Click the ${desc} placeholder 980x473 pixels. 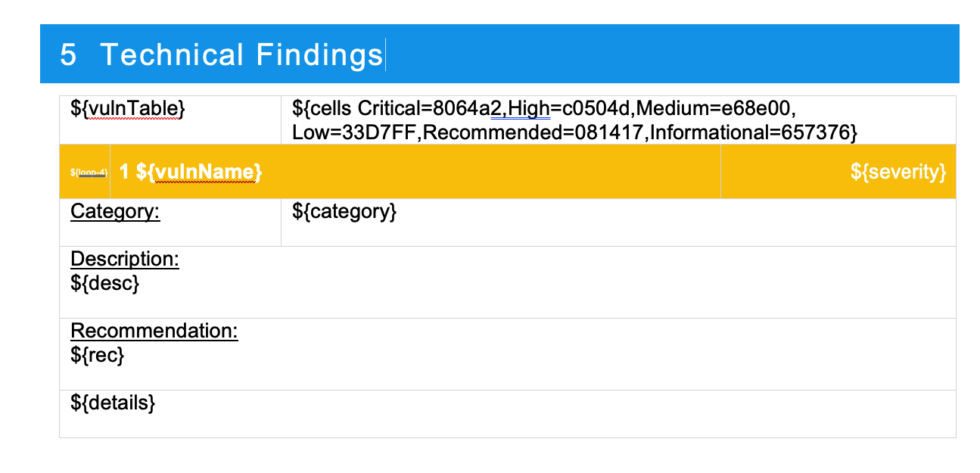click(x=104, y=283)
